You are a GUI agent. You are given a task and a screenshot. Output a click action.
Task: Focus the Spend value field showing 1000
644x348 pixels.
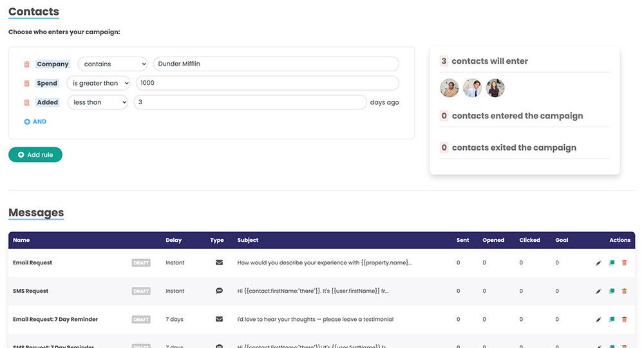[267, 83]
